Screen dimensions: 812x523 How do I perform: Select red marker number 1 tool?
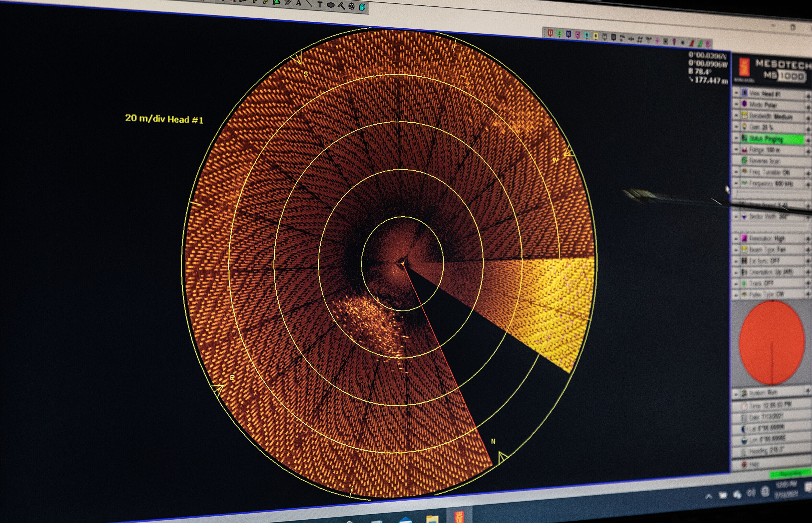pyautogui.click(x=550, y=33)
